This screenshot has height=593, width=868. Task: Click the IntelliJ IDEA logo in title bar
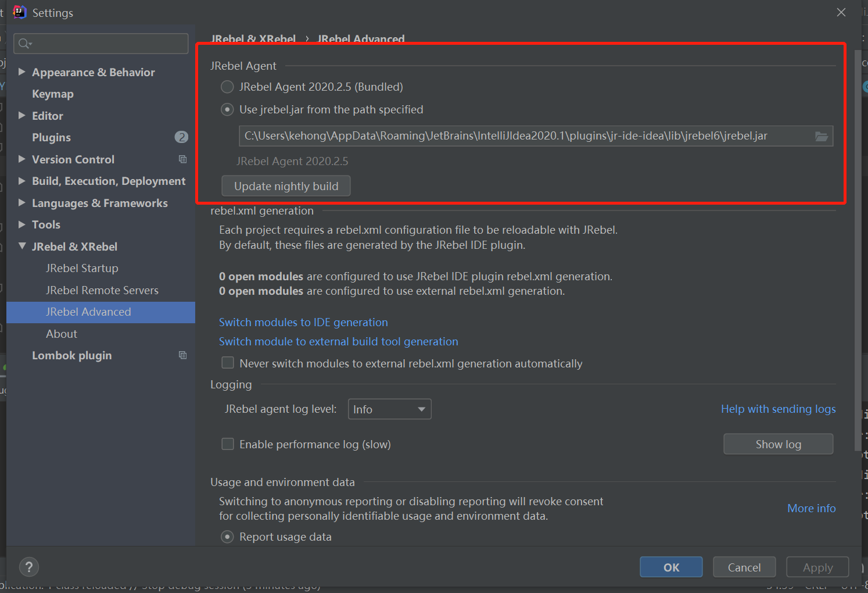click(x=20, y=12)
